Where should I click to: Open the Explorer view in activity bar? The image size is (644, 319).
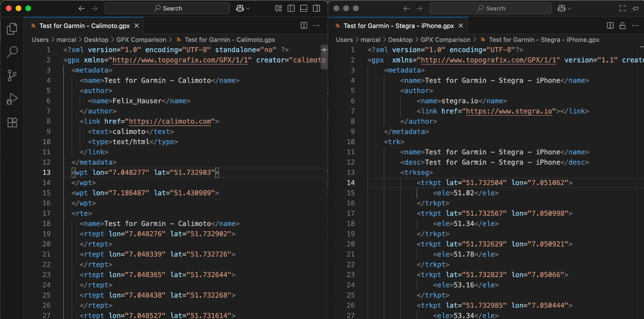[12, 29]
